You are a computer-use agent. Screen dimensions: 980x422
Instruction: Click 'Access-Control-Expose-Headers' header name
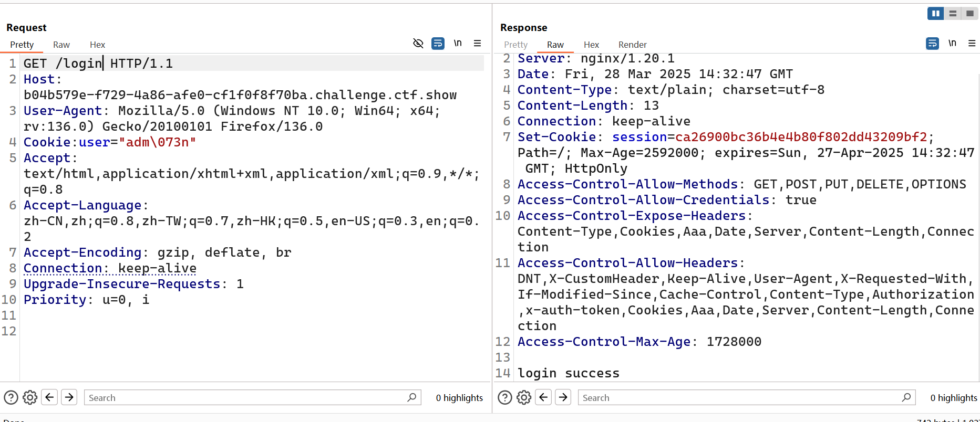pos(632,216)
